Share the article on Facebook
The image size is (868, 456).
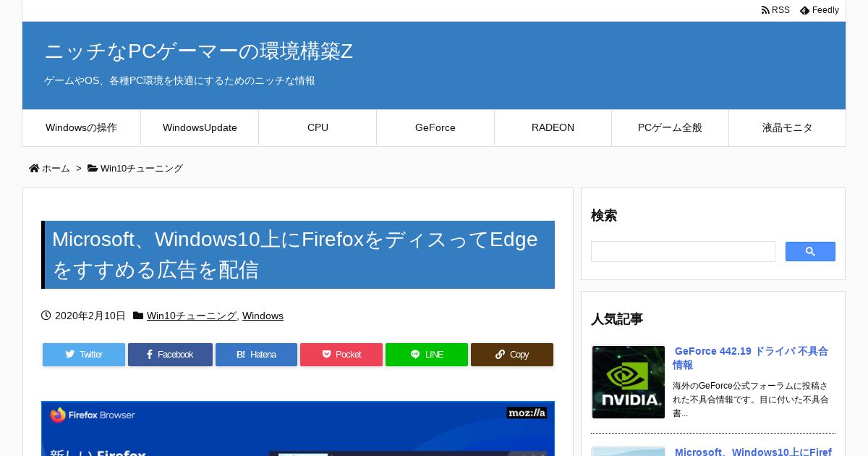point(170,355)
